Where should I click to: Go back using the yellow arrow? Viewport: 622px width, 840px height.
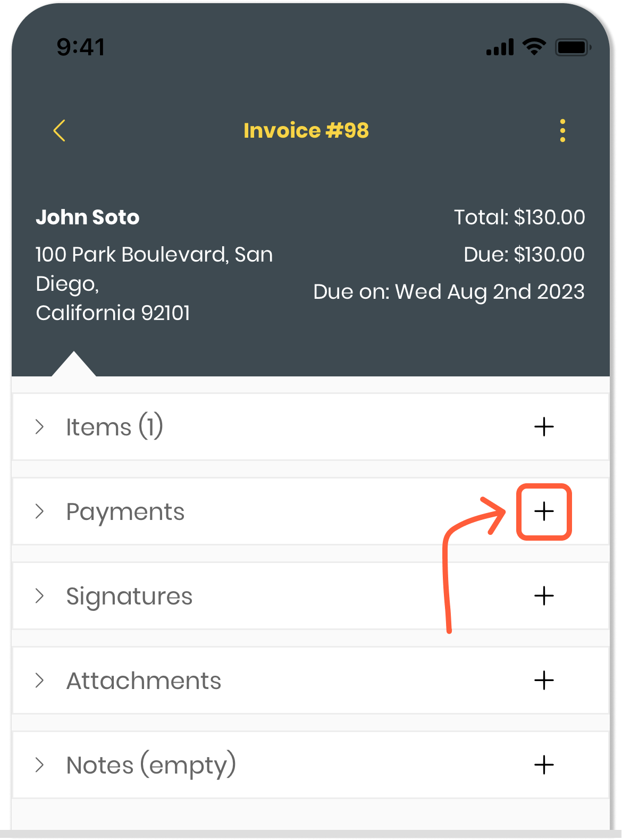tap(60, 130)
